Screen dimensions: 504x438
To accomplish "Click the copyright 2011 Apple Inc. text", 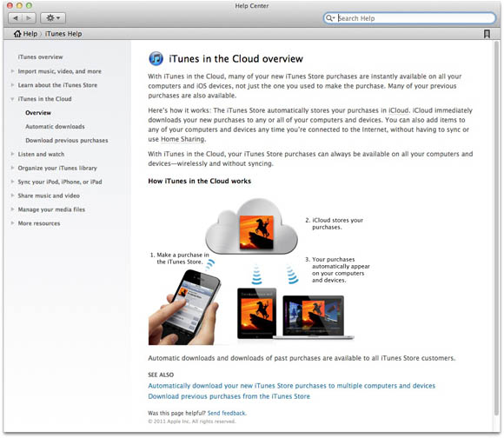I will [192, 421].
